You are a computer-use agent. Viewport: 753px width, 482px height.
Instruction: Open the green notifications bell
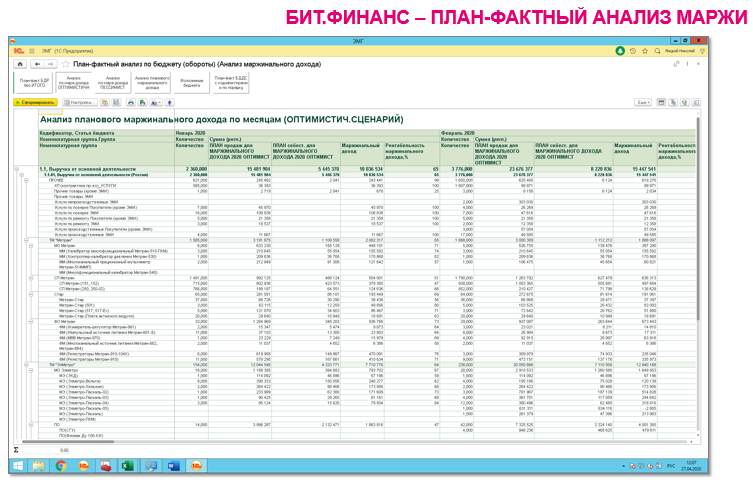[620, 51]
